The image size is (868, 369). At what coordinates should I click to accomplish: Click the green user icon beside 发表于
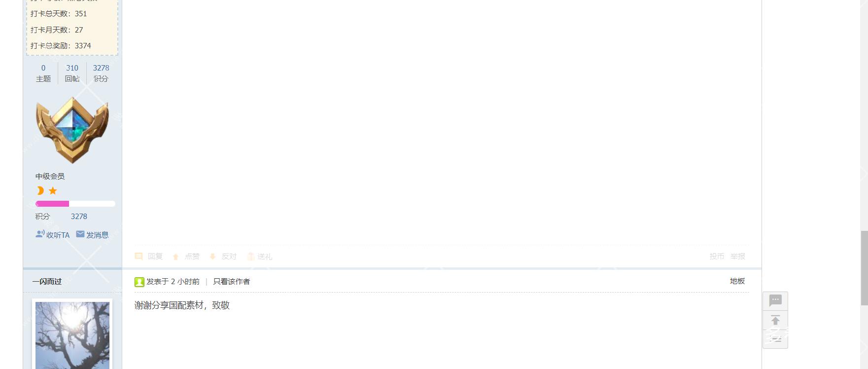point(139,282)
